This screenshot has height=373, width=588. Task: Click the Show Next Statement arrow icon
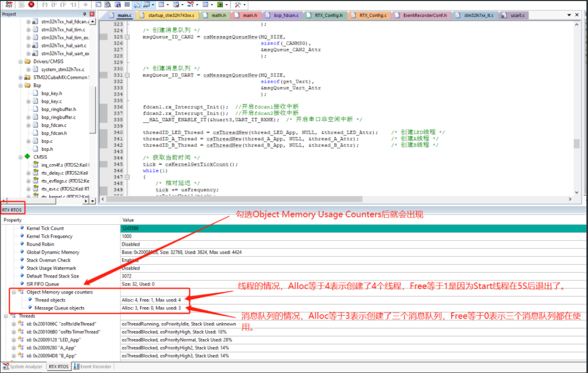85,5
